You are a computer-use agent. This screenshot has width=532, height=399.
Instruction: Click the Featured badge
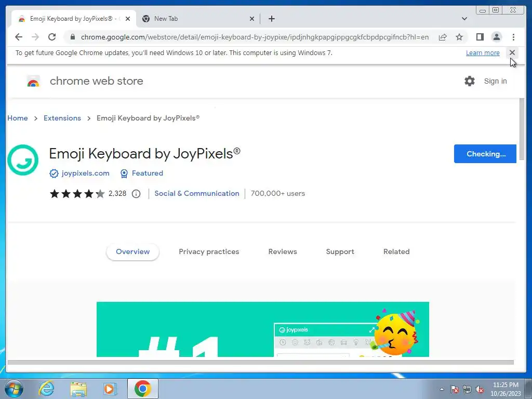pyautogui.click(x=142, y=174)
